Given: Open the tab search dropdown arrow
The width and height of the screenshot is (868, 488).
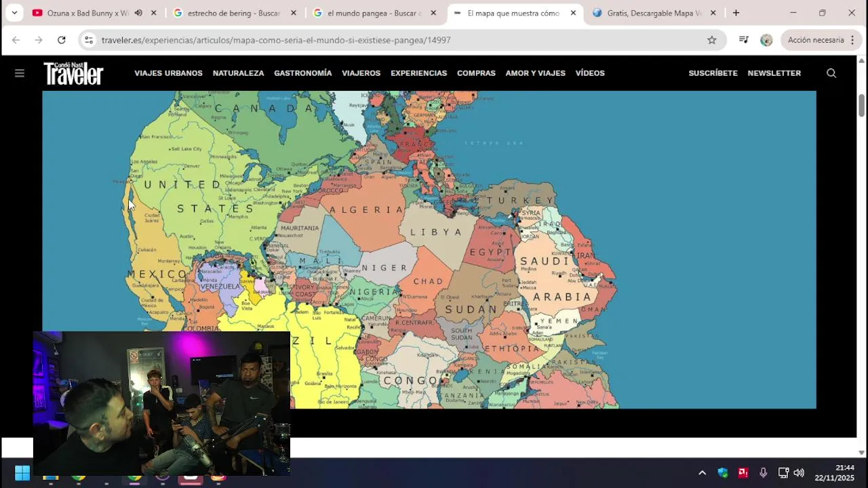Looking at the screenshot, I should (14, 13).
